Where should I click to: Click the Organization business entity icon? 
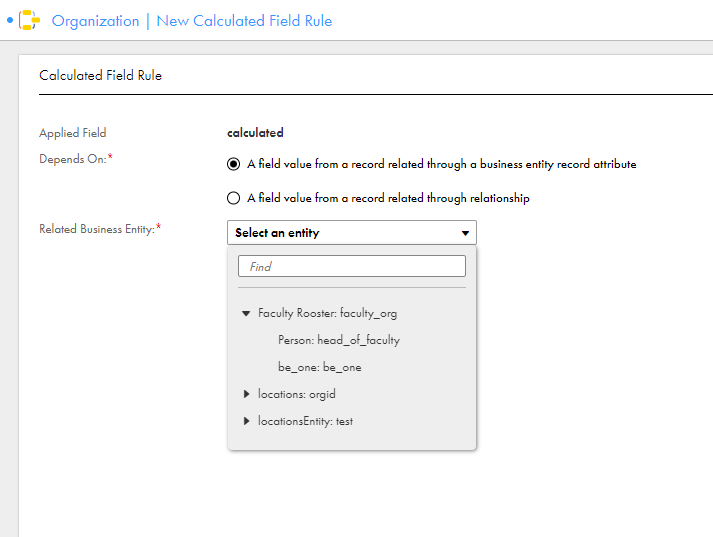[29, 20]
